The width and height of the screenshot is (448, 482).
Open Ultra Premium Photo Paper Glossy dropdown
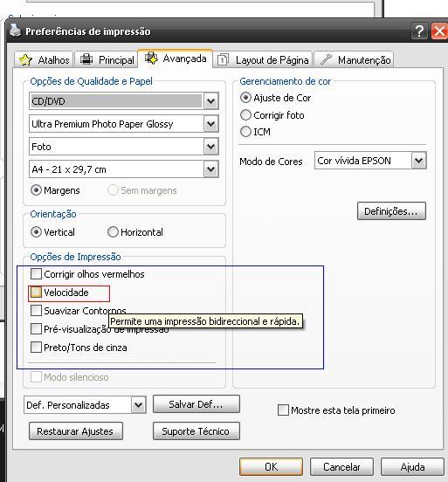[211, 124]
